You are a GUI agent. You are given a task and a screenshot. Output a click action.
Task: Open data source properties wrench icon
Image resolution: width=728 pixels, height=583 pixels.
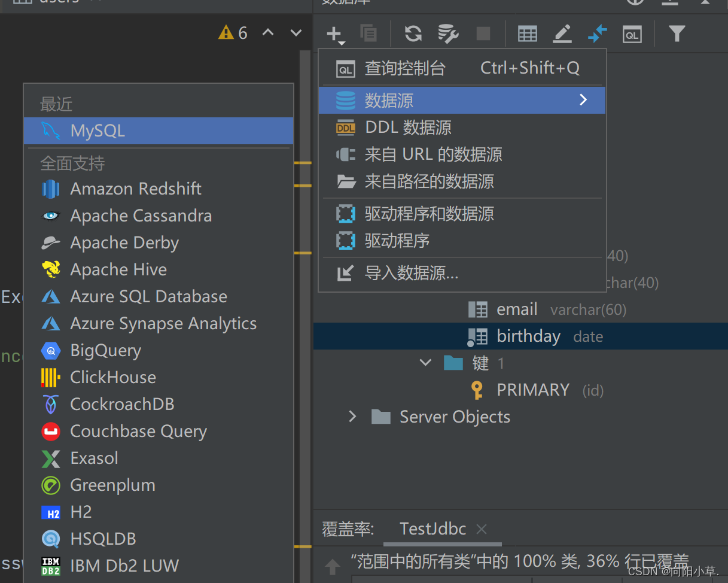(447, 34)
